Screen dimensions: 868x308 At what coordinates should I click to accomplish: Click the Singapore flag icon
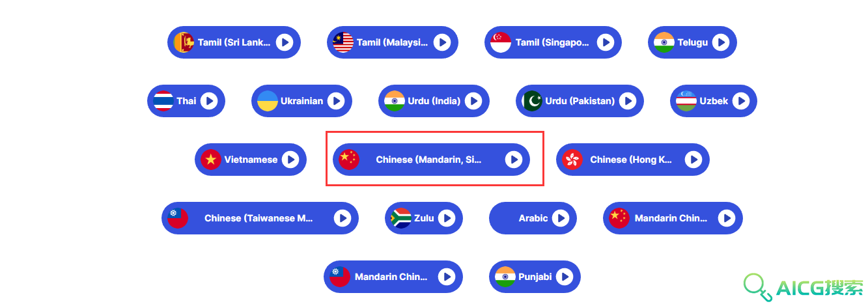point(501,42)
